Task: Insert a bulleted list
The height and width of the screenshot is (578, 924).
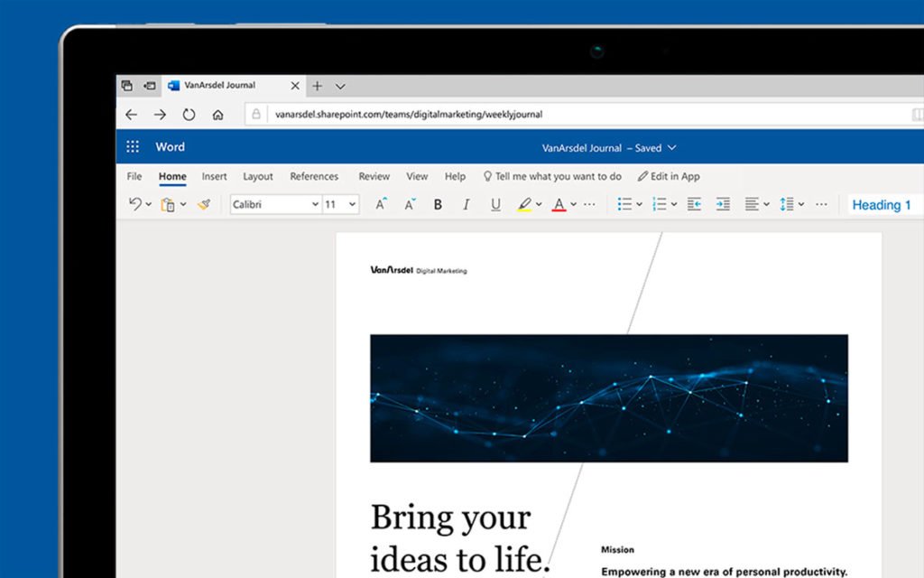Action: 624,204
